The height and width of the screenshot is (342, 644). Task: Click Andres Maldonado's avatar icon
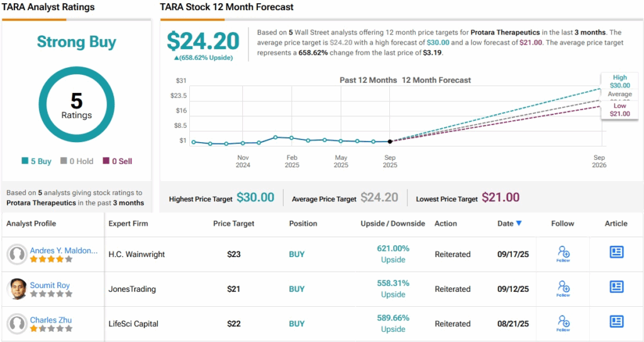[17, 255]
